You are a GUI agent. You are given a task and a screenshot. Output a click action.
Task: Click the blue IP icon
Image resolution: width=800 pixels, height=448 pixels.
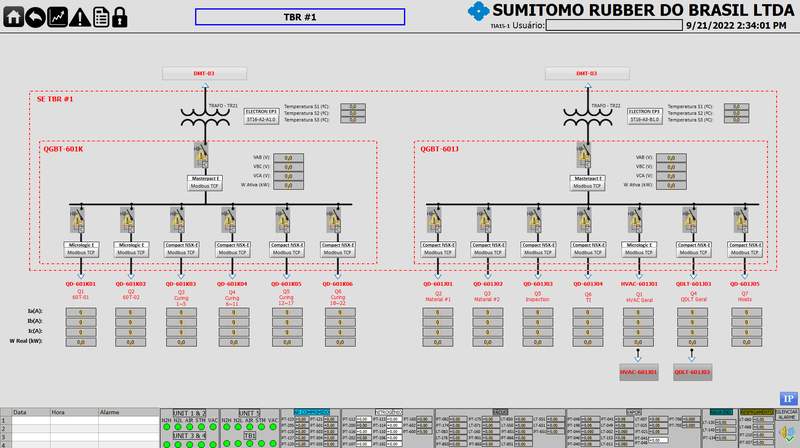[788, 399]
